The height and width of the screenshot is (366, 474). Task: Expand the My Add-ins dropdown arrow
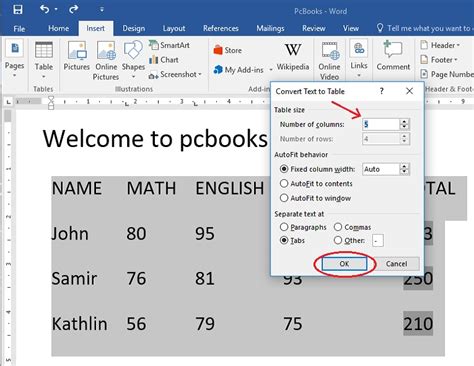point(271,70)
